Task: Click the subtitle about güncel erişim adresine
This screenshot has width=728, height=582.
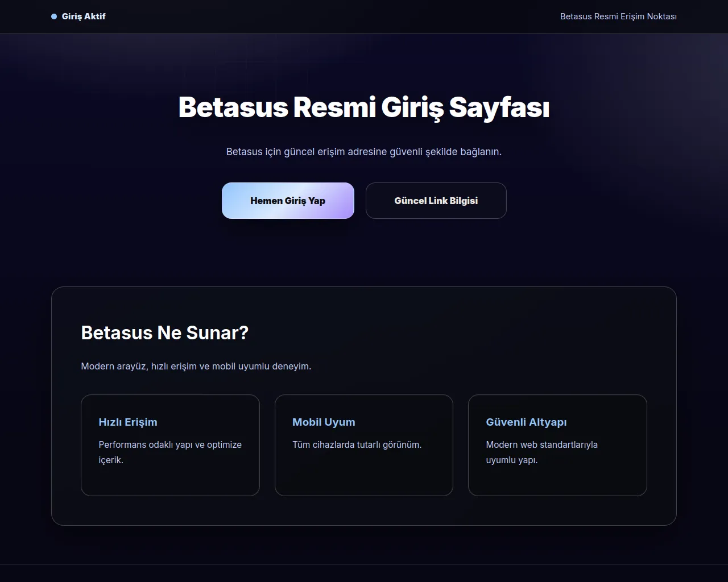Action: pos(364,152)
